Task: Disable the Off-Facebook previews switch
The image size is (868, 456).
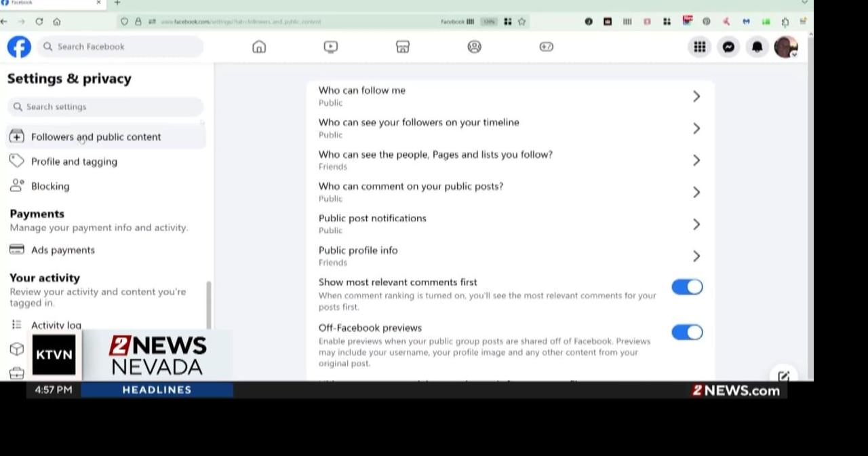Action: coord(687,332)
